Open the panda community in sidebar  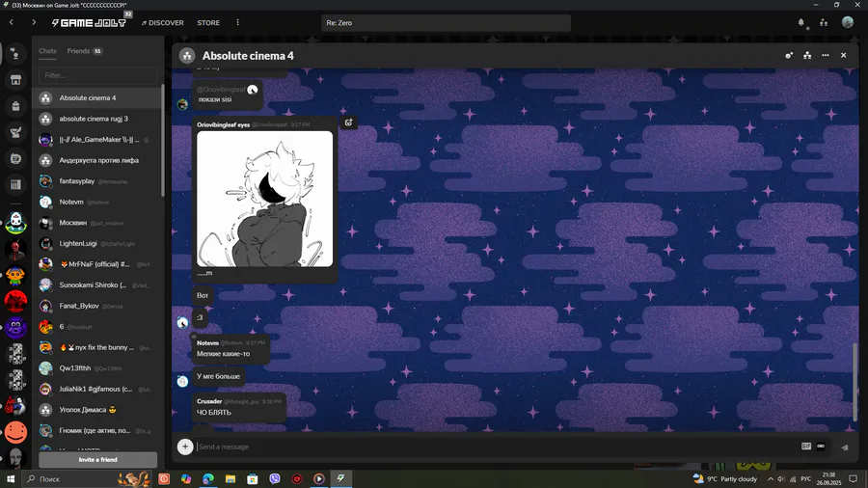click(15, 223)
